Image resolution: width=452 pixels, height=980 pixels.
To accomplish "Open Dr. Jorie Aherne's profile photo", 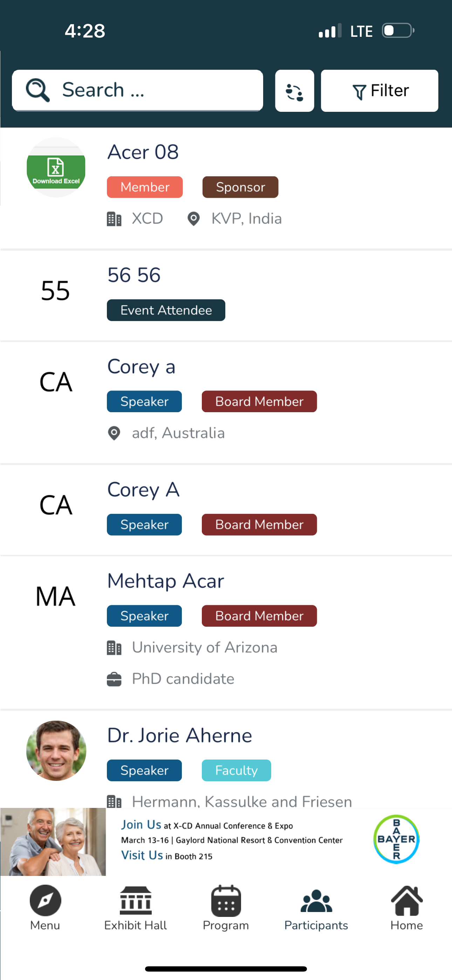I will point(56,751).
